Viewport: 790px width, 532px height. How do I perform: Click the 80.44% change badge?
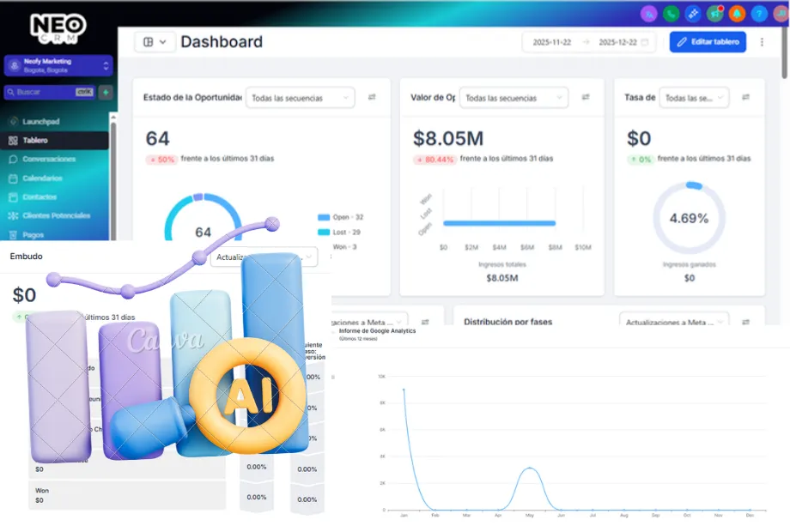click(x=434, y=160)
